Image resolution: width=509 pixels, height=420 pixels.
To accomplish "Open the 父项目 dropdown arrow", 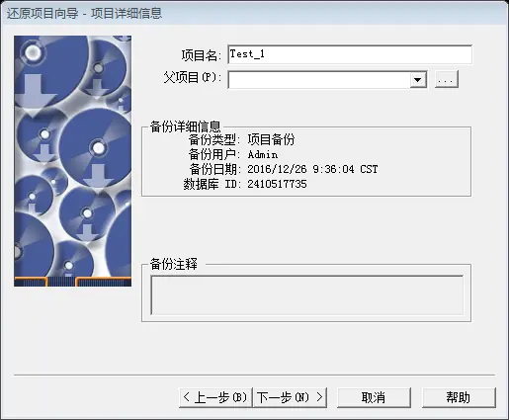I will [418, 80].
